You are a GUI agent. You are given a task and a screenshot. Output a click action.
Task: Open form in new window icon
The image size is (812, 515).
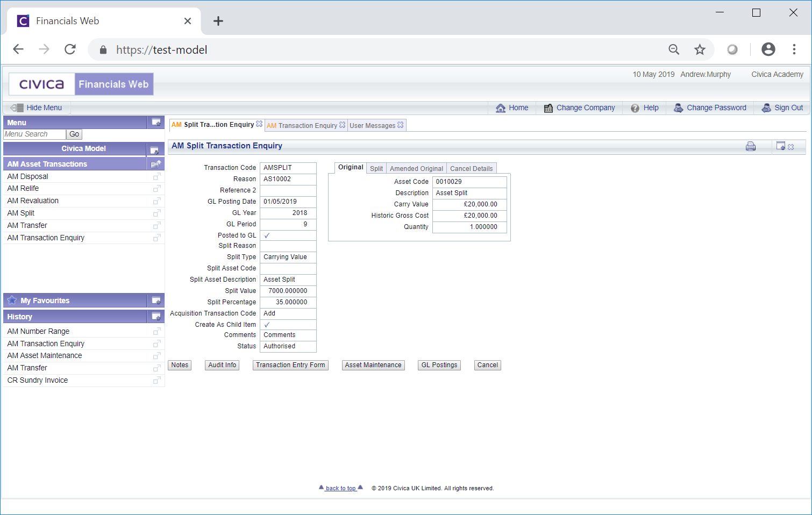(x=781, y=146)
